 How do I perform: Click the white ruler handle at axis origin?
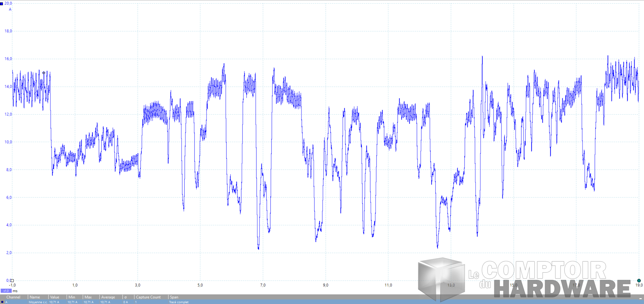tap(12, 280)
